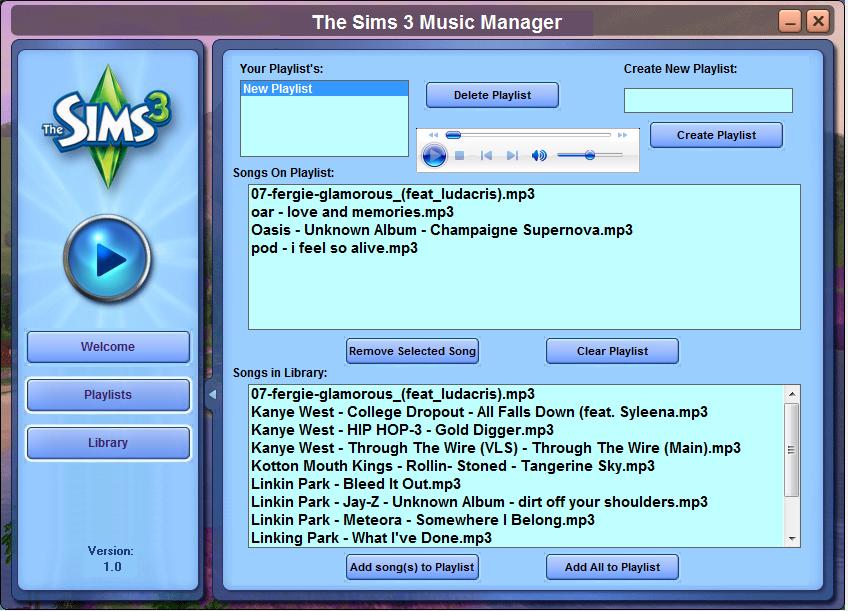Screen dimensions: 848x611
Task: Select 'Linkin Park - Somewhere I Belong.mp3'
Action: click(516, 520)
